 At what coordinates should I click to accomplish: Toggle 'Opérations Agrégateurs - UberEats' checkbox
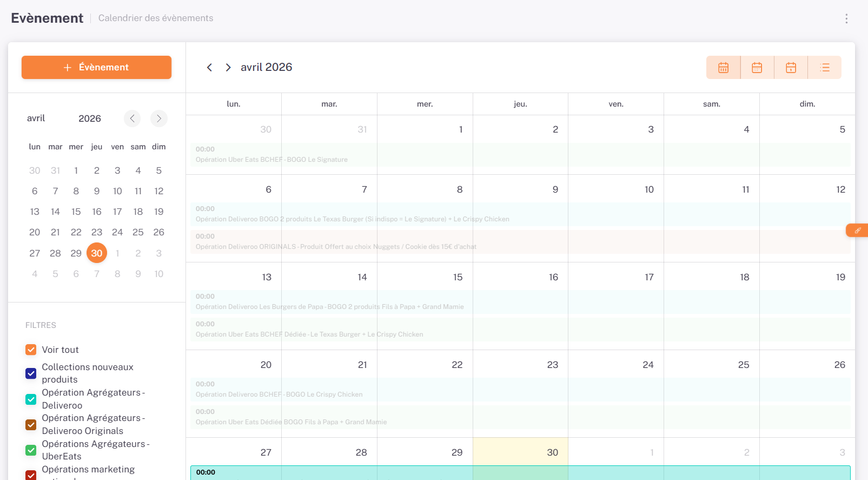[x=31, y=450]
